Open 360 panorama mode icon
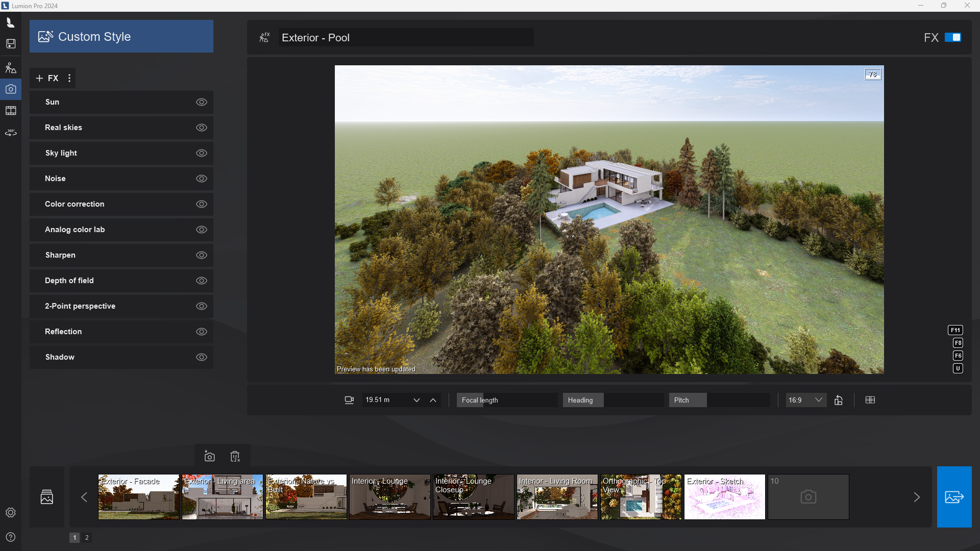Image resolution: width=980 pixels, height=551 pixels. (x=11, y=133)
